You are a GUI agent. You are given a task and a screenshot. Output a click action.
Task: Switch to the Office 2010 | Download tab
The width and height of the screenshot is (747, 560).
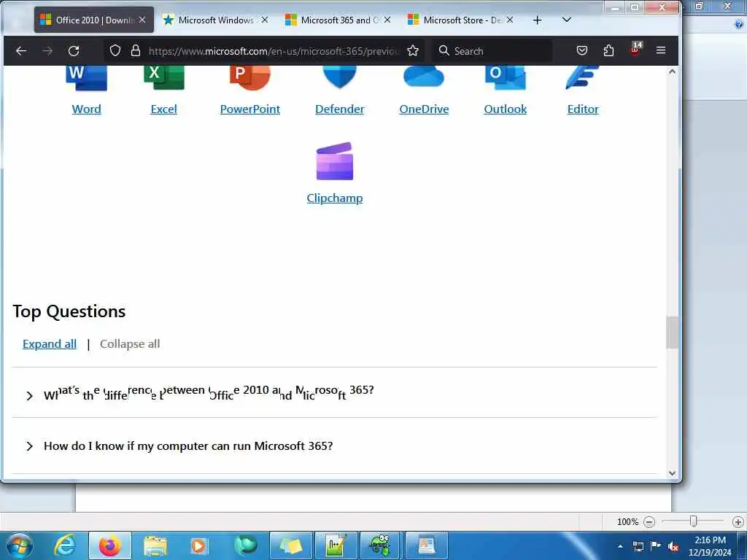[94, 20]
